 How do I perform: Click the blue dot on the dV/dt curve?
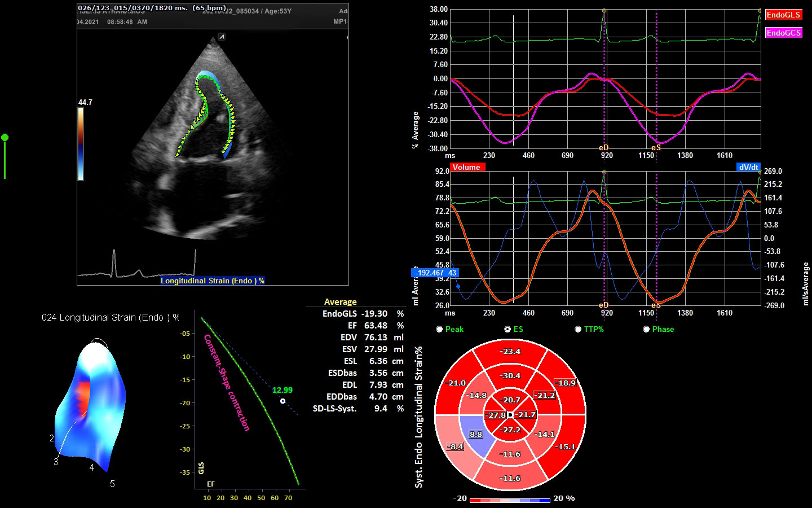tap(458, 287)
